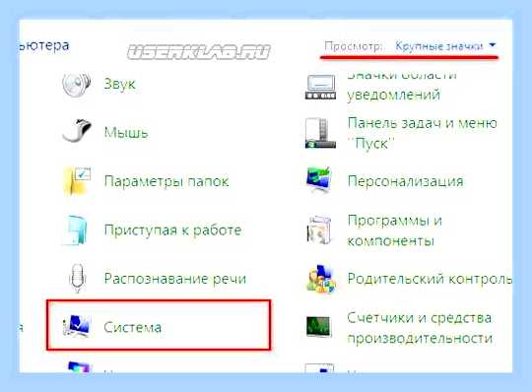Click the view dropdown arrow beside Крупные значки
This screenshot has width=532, height=392.
(x=493, y=44)
